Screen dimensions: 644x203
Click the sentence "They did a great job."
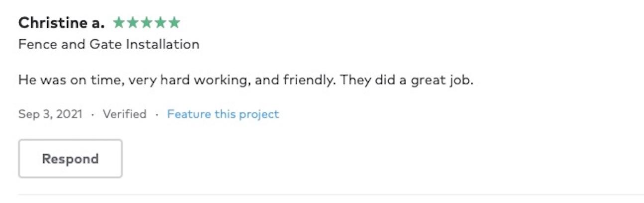[x=407, y=80]
